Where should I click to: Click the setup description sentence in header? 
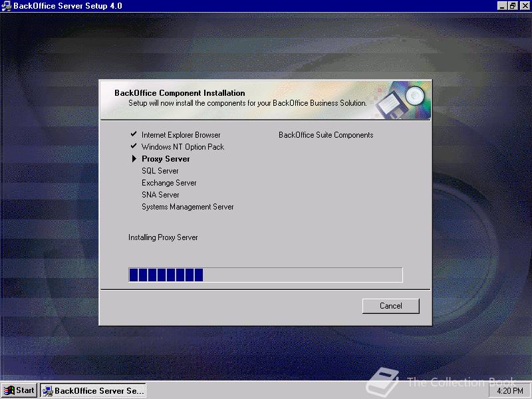pos(247,103)
